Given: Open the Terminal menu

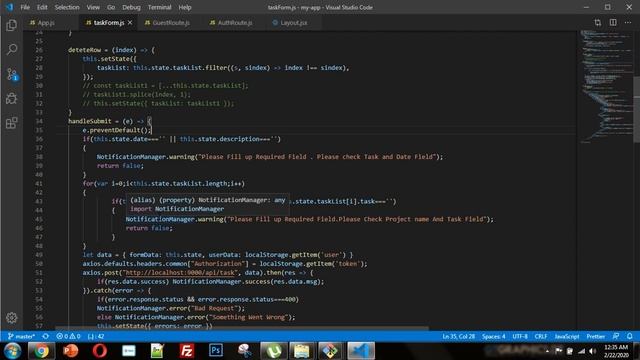Looking at the screenshot, I should 160,7.
